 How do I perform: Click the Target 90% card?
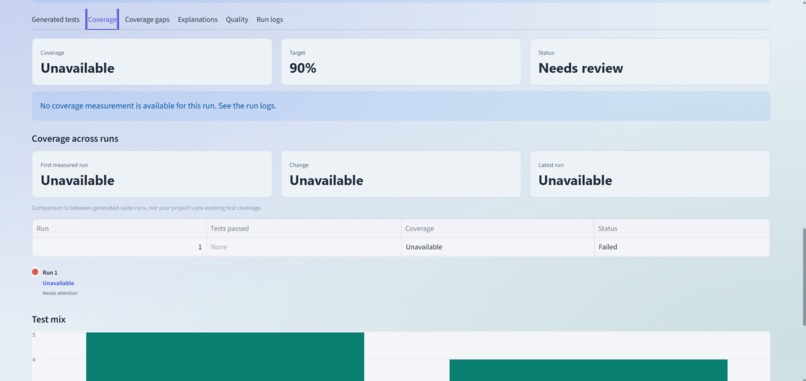click(x=401, y=62)
